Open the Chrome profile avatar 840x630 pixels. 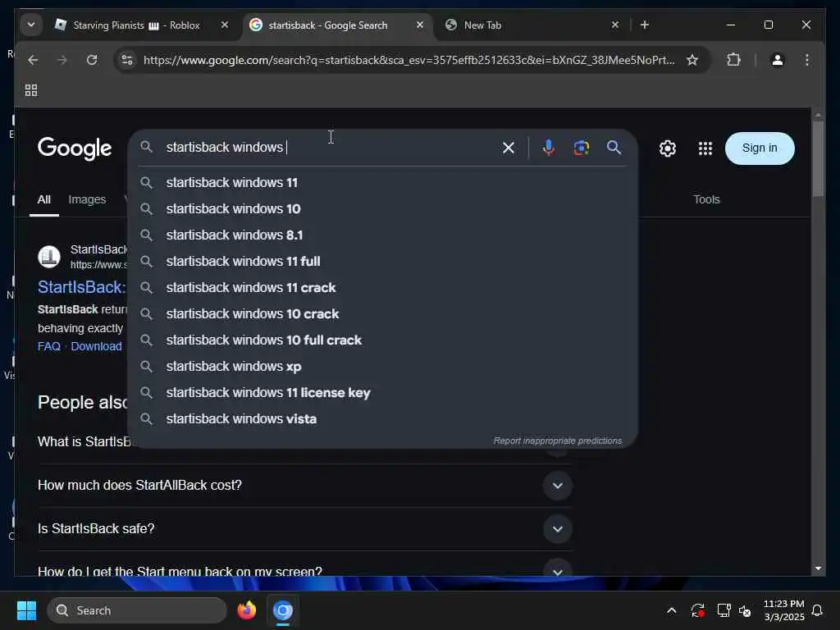coord(778,59)
